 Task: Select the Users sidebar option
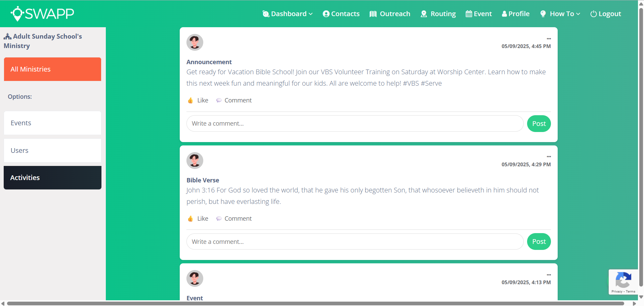[x=52, y=150]
